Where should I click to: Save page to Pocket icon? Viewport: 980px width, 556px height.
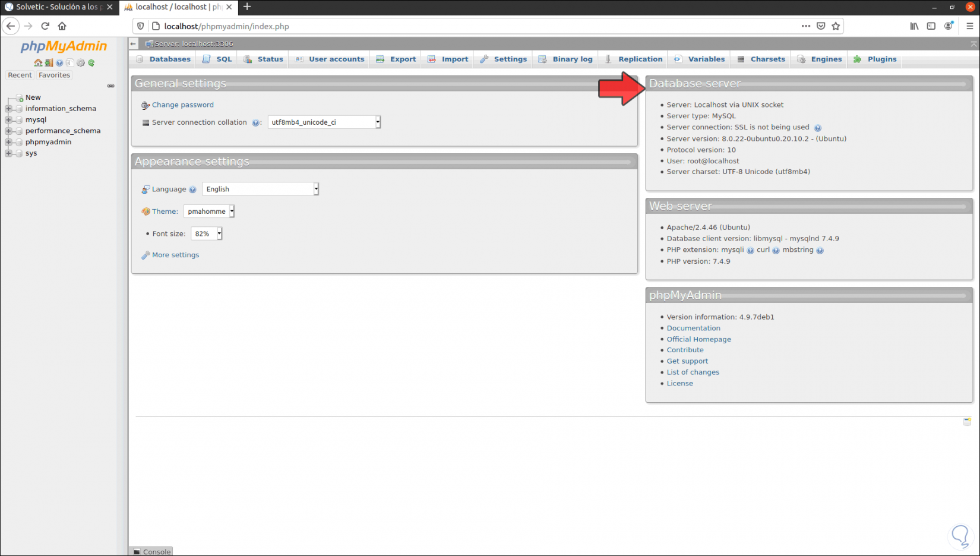click(821, 26)
